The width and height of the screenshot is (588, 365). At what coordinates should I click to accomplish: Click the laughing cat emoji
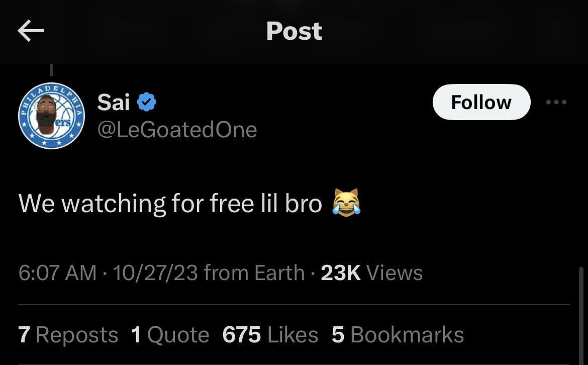(x=346, y=204)
